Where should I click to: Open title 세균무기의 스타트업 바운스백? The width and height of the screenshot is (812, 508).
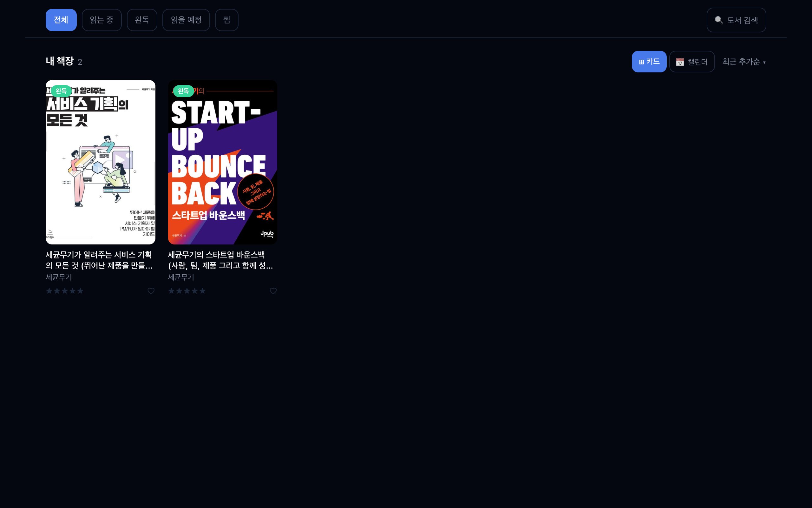coord(221,260)
